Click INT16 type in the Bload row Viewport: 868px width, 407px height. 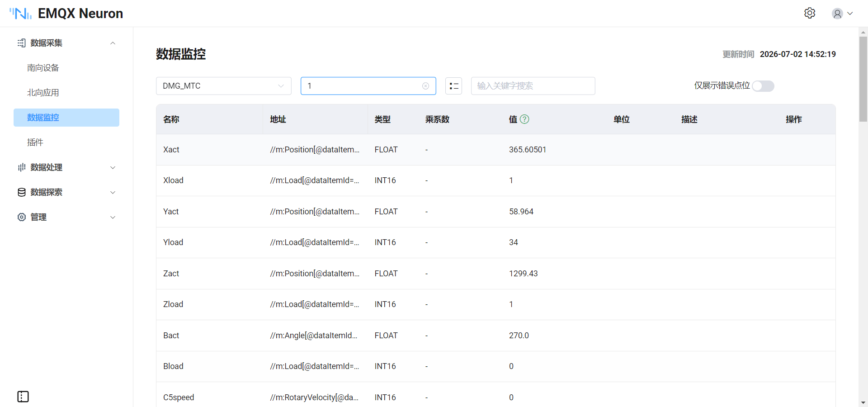(385, 366)
